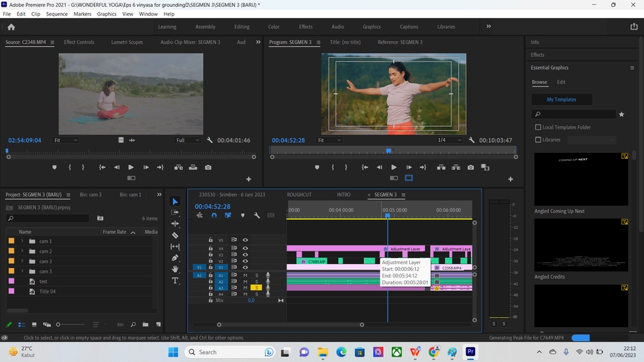644x362 pixels.
Task: Select the Hand tool
Action: [x=175, y=269]
